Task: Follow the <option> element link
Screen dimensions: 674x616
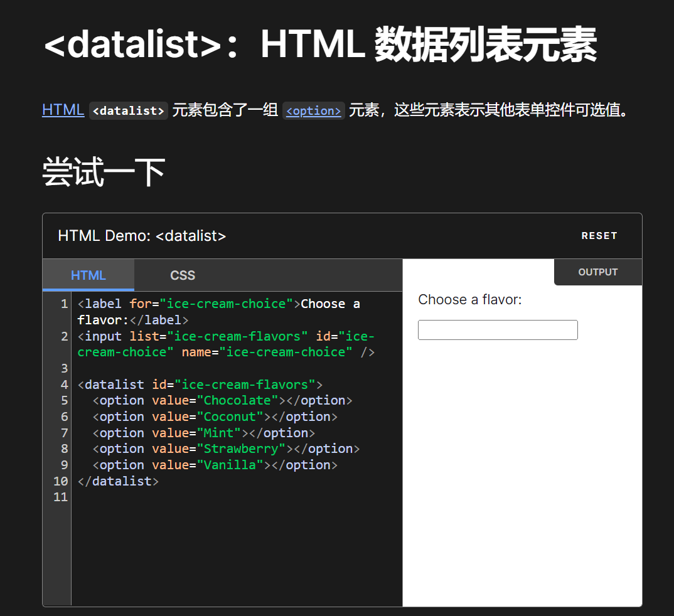Action: pyautogui.click(x=313, y=111)
